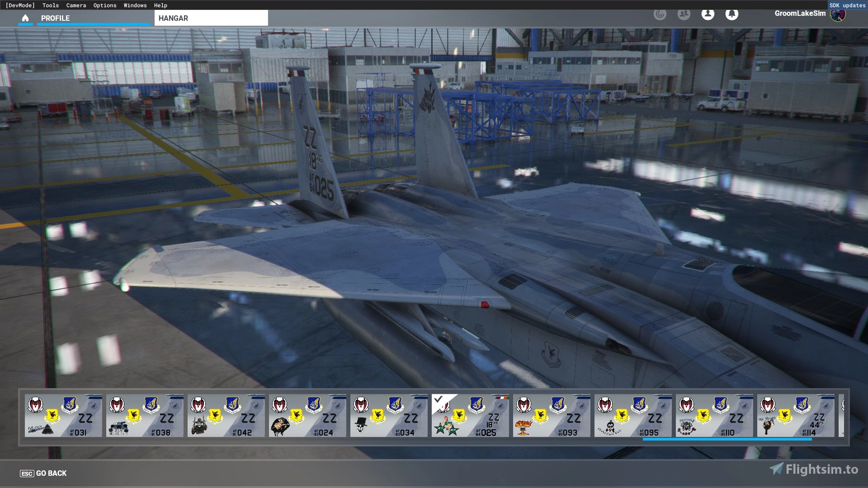
Task: Open the Options menu
Action: pyautogui.click(x=104, y=5)
